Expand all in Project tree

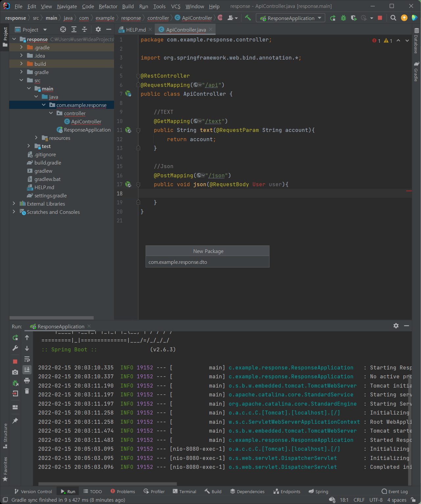(74, 30)
